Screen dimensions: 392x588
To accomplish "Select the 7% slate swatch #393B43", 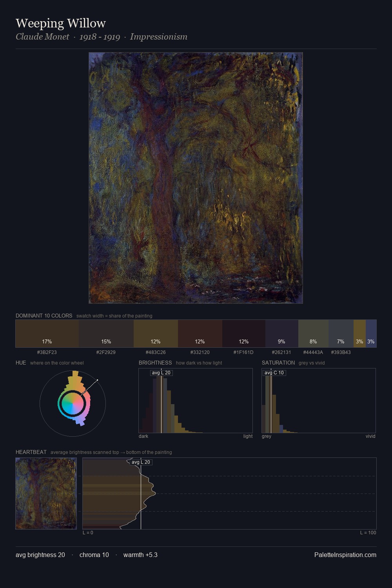I will tap(341, 334).
